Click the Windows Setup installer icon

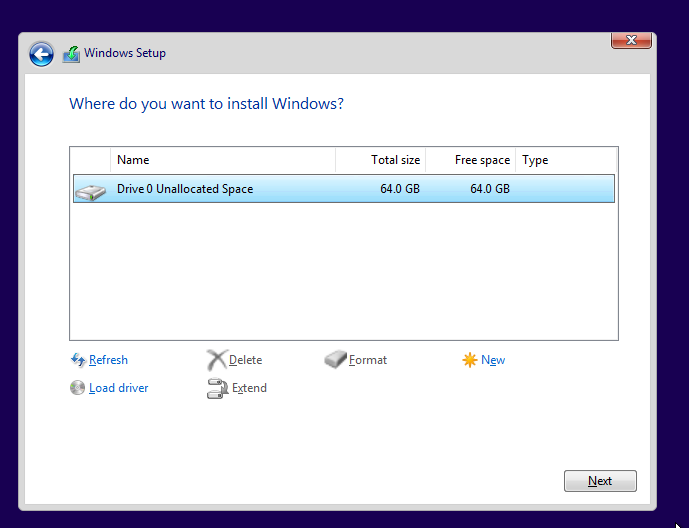[x=71, y=54]
